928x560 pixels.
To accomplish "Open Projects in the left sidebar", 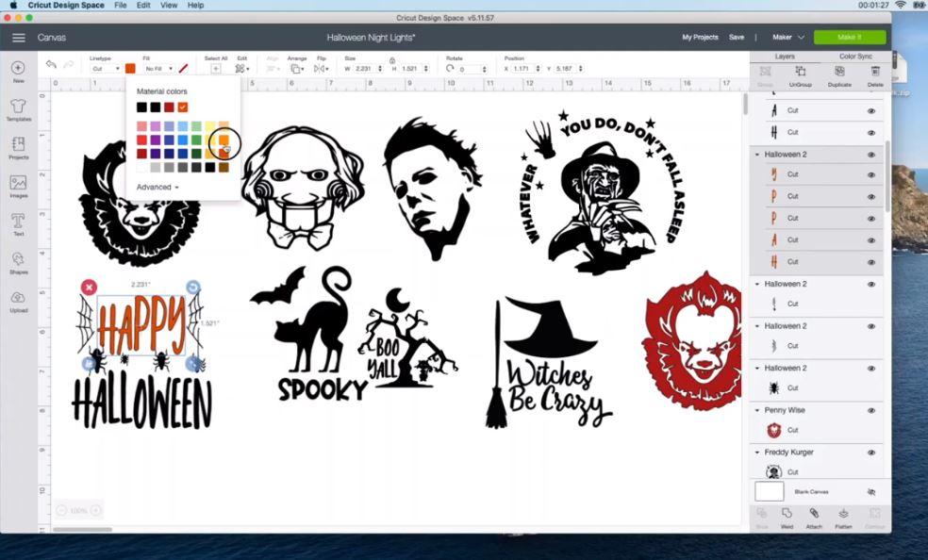I will pyautogui.click(x=18, y=148).
